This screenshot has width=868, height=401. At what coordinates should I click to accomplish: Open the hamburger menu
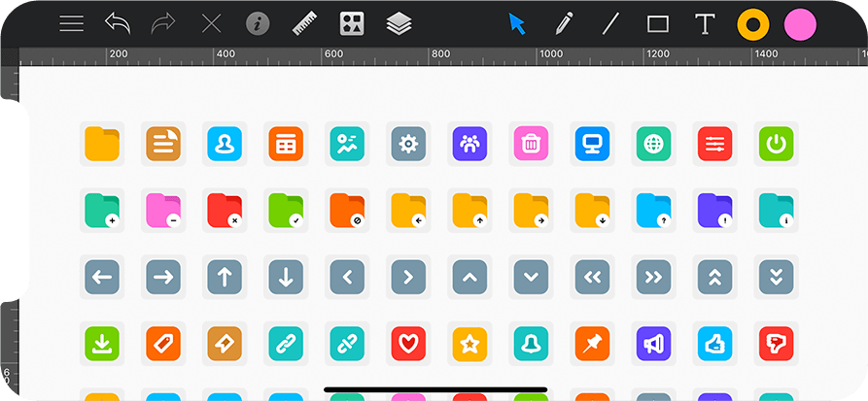tap(71, 23)
